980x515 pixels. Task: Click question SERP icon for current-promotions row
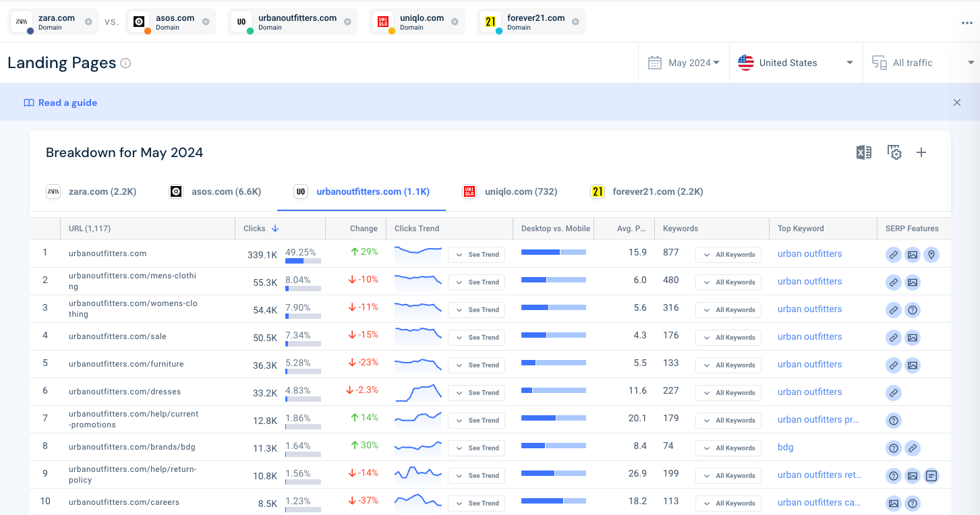(894, 421)
